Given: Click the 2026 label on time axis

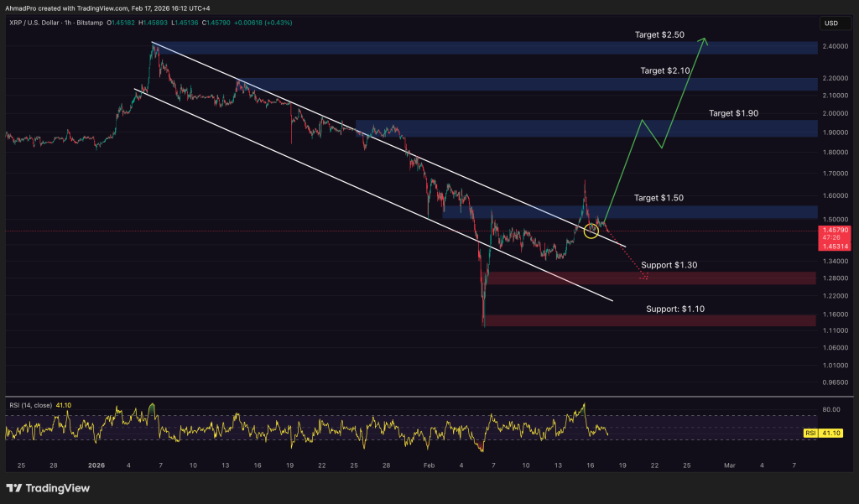Looking at the screenshot, I should tap(96, 465).
